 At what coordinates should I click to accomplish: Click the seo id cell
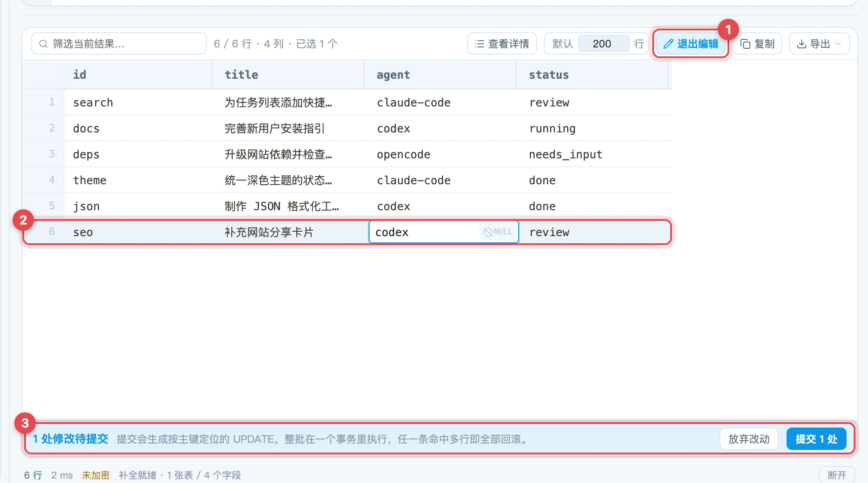(x=138, y=232)
